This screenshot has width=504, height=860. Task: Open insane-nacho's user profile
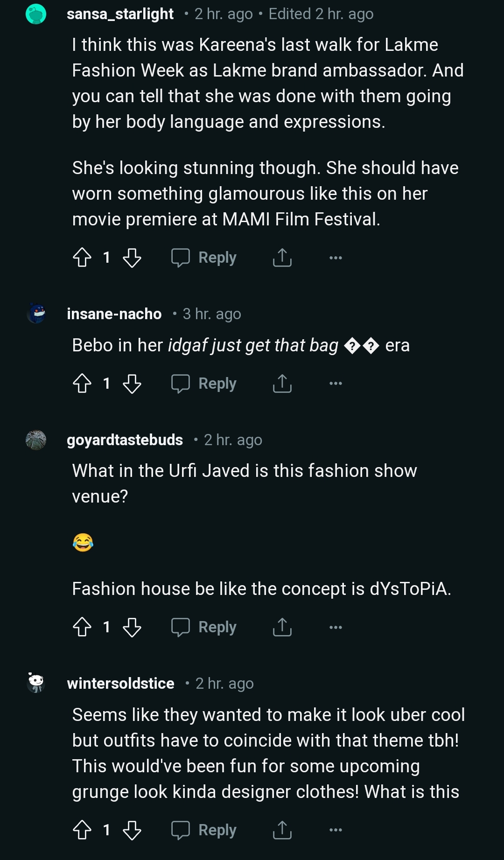[x=114, y=314]
